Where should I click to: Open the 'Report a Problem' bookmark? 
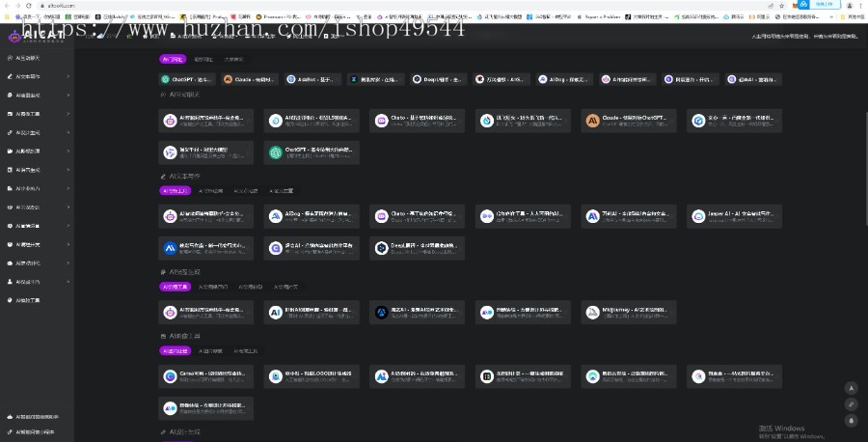click(x=598, y=17)
